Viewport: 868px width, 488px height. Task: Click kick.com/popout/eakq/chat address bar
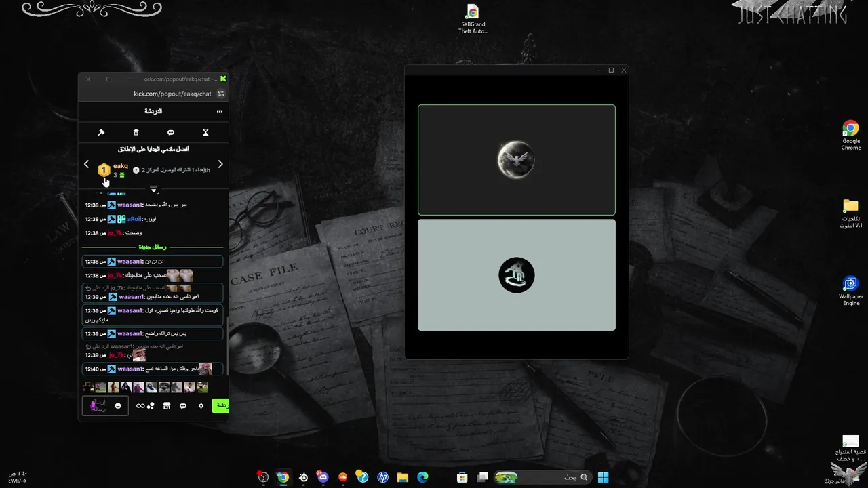[x=172, y=94]
